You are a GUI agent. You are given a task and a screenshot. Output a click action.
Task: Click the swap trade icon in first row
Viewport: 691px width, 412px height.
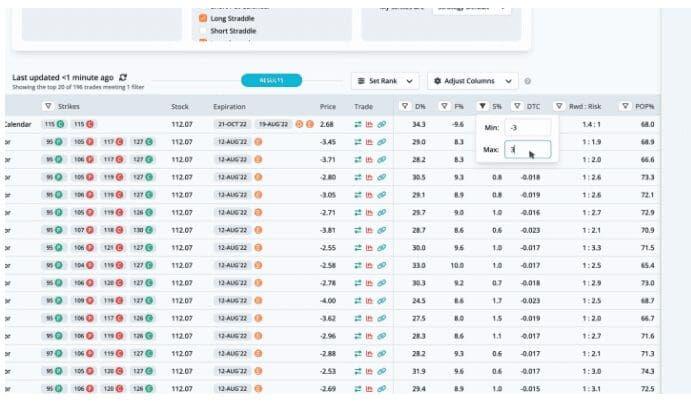[x=358, y=124]
